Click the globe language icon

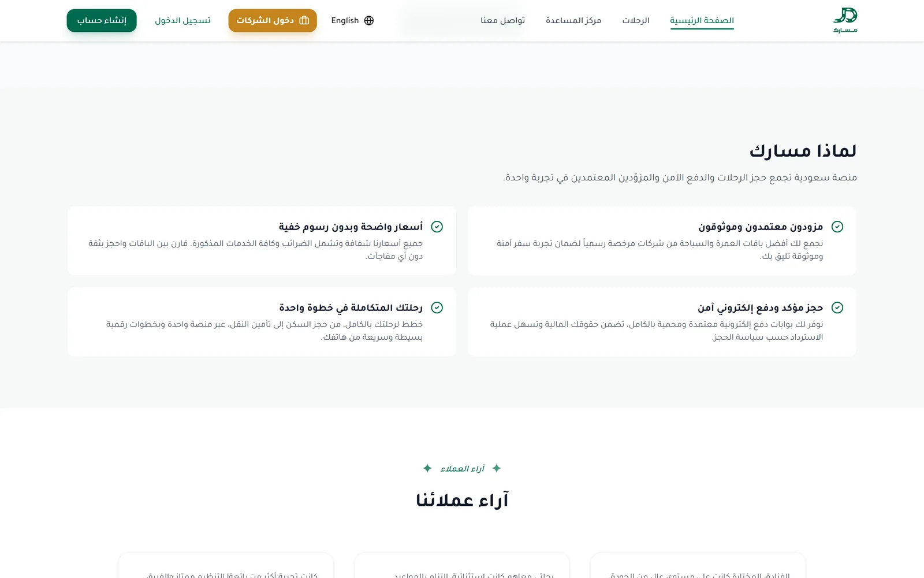(x=369, y=21)
